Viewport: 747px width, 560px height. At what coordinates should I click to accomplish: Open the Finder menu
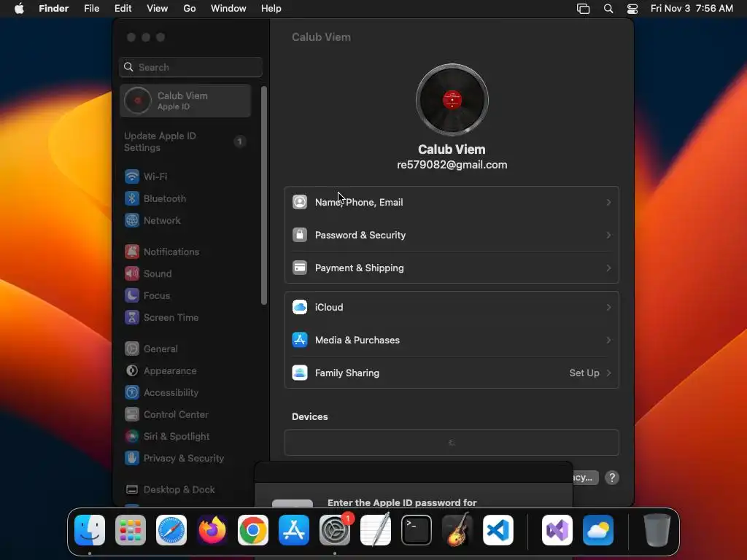point(54,9)
